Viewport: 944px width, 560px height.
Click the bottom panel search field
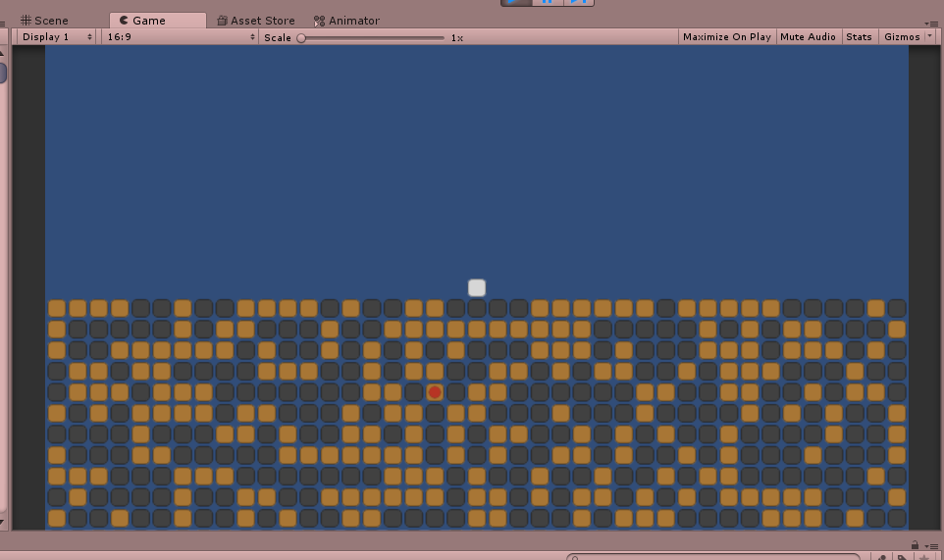click(x=712, y=557)
